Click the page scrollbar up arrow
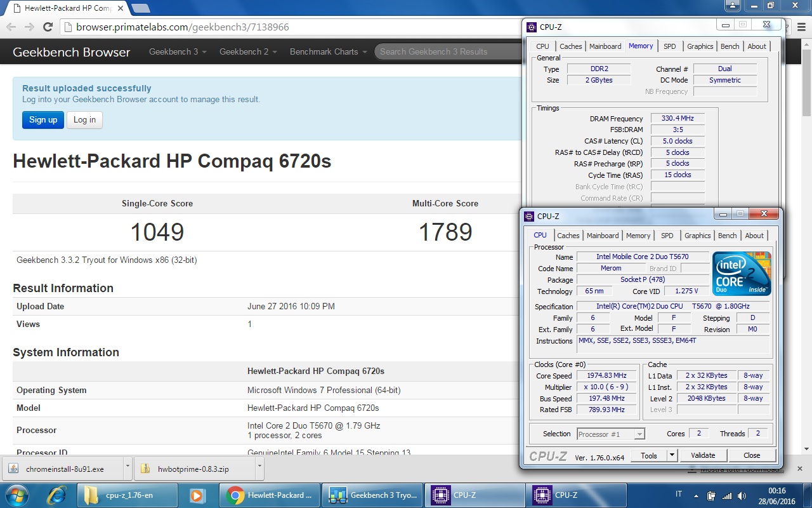 tap(806, 46)
